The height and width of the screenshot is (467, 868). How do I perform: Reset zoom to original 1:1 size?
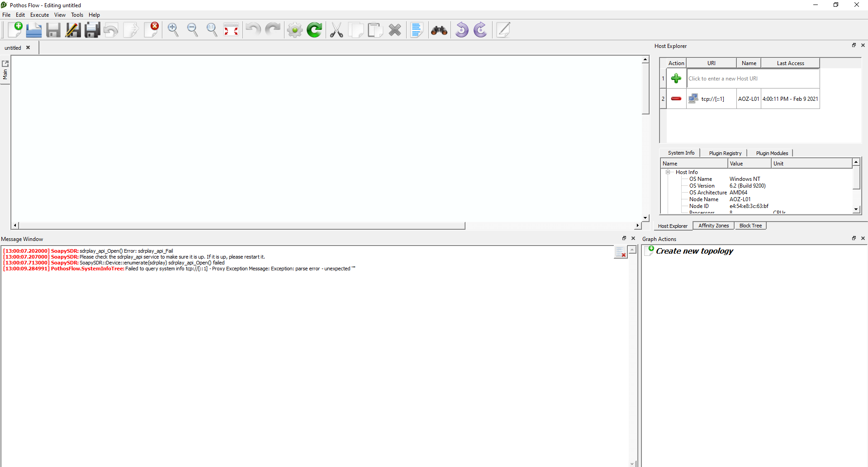pyautogui.click(x=212, y=30)
